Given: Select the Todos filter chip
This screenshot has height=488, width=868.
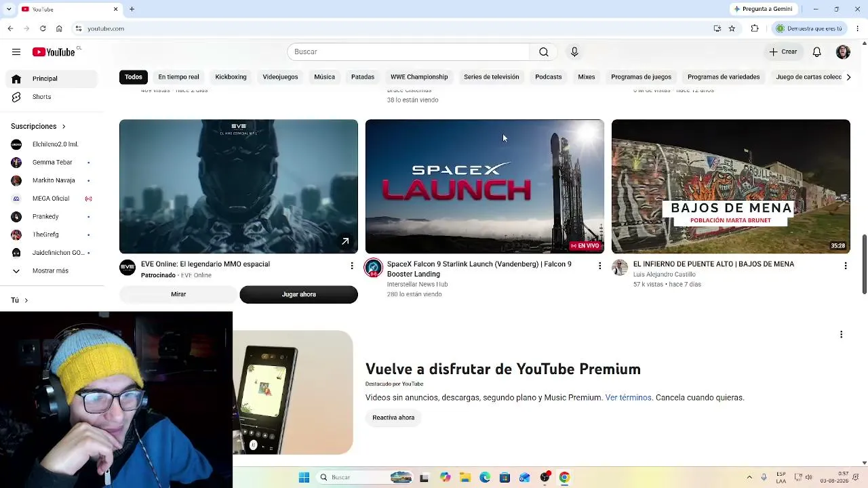Looking at the screenshot, I should 134,77.
